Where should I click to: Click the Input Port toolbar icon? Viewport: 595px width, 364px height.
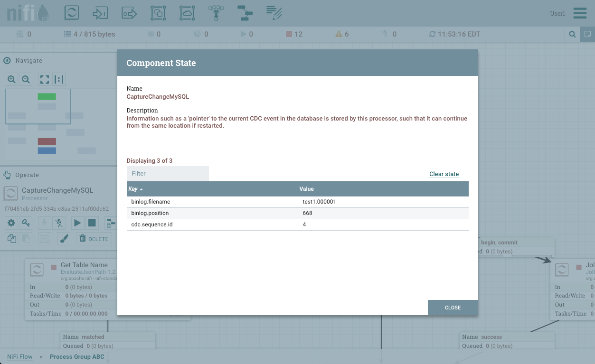click(100, 13)
